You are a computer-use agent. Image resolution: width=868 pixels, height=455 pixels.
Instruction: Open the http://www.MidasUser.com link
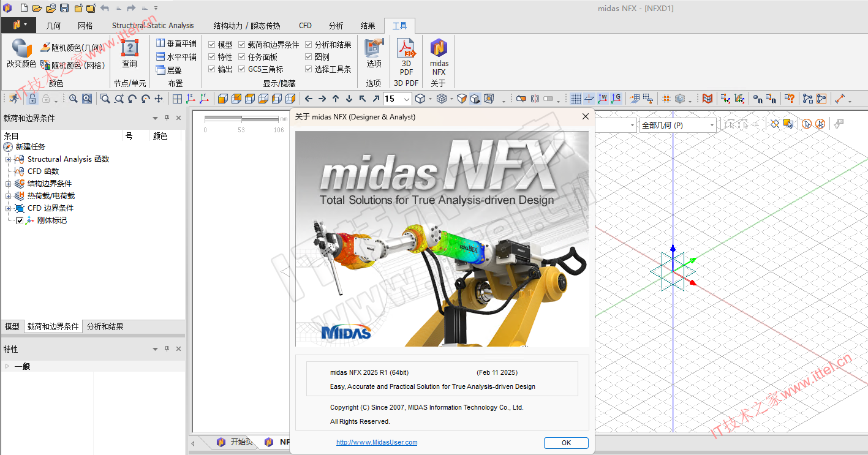377,442
